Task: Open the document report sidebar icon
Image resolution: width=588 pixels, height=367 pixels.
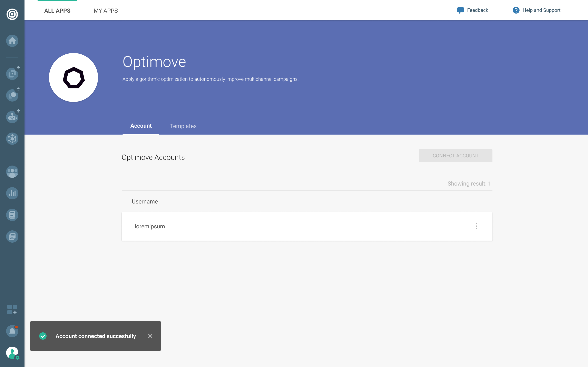Action: [x=12, y=215]
